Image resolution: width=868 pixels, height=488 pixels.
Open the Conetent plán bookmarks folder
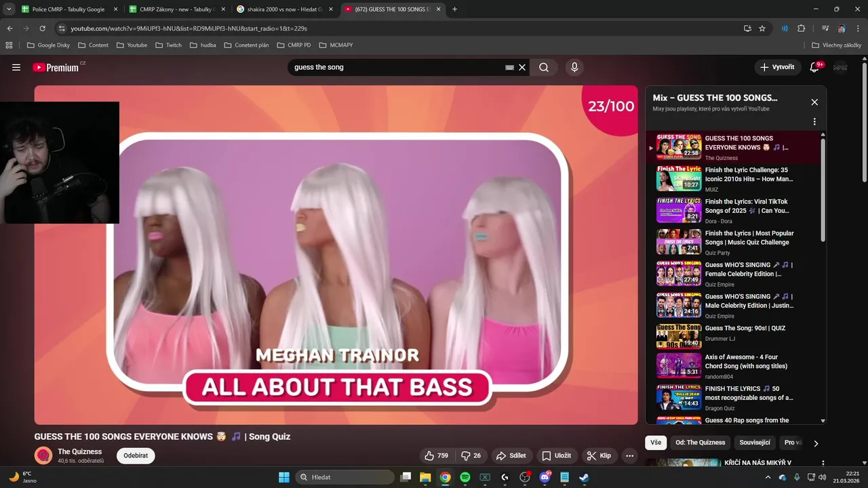click(x=246, y=45)
